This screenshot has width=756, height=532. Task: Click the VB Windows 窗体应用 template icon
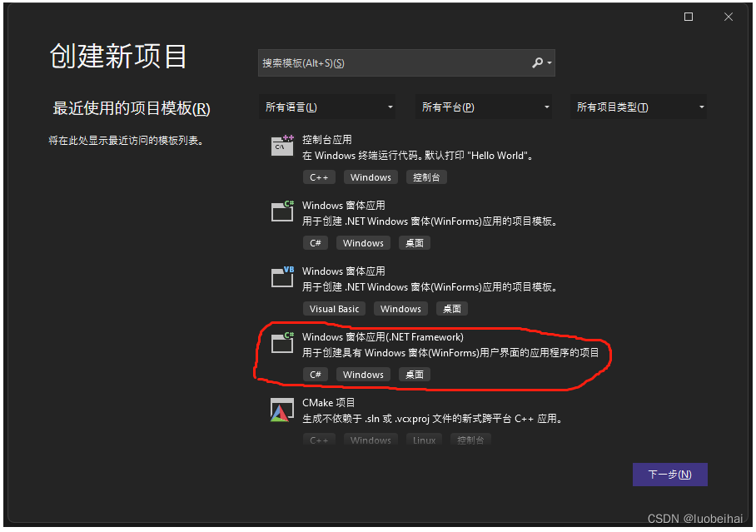(x=281, y=277)
